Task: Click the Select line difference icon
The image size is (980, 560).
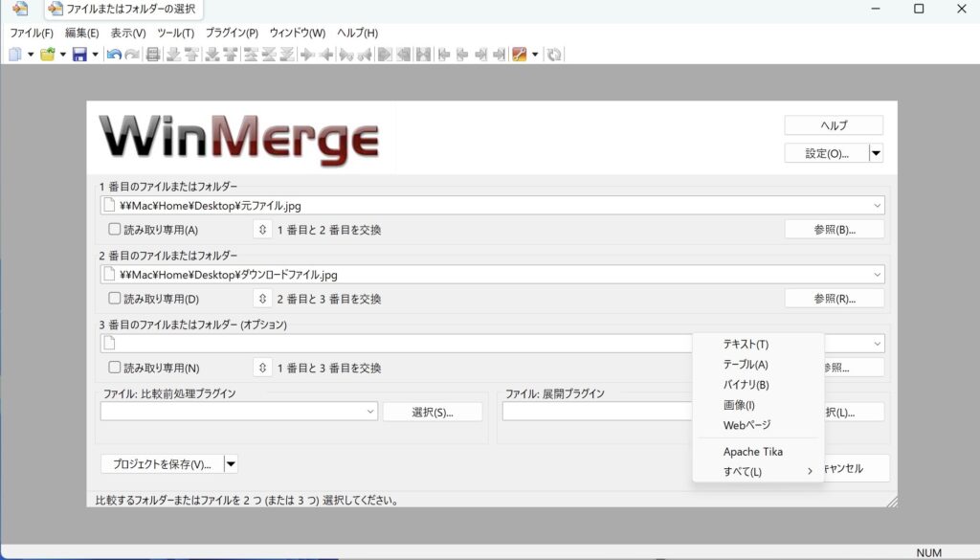Action: (152, 55)
